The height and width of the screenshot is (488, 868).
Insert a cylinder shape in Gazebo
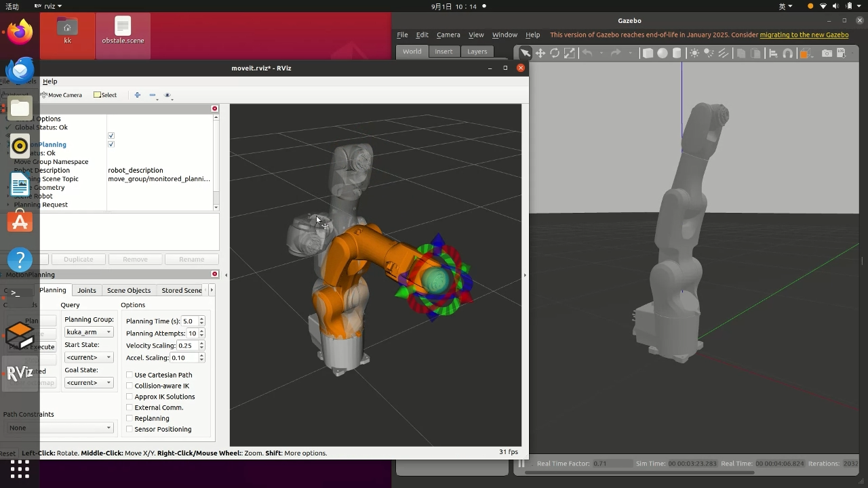click(677, 53)
